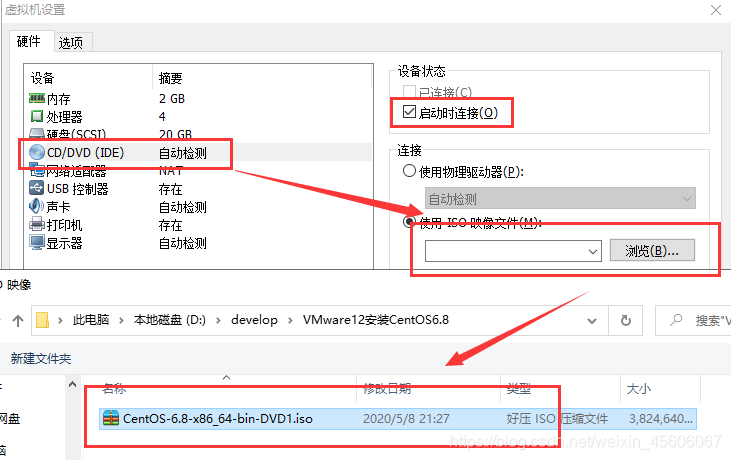Select the 声卡 device row
The image size is (731, 460).
pos(198,206)
